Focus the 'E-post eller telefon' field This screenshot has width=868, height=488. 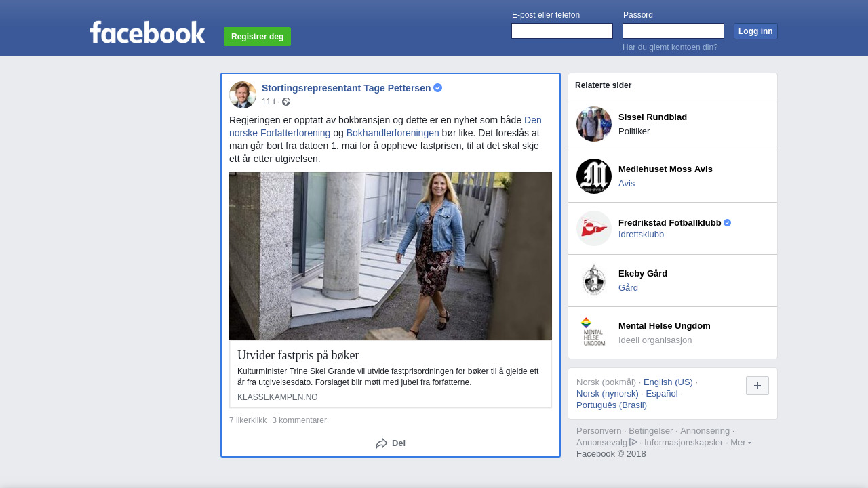[562, 31]
